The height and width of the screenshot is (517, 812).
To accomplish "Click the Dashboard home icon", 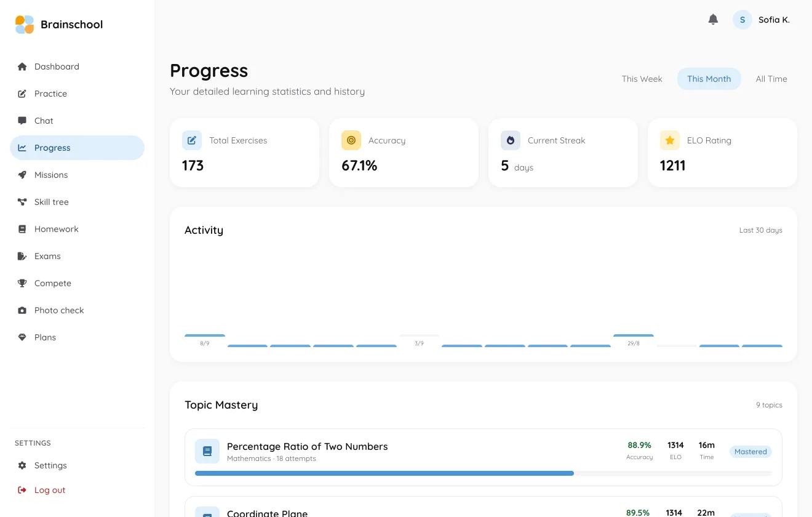I will pos(22,66).
